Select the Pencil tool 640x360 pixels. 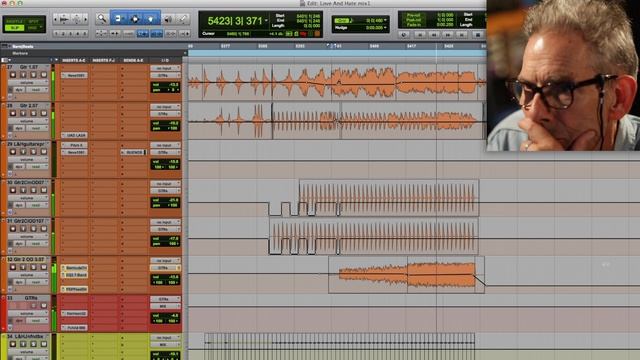click(x=183, y=18)
